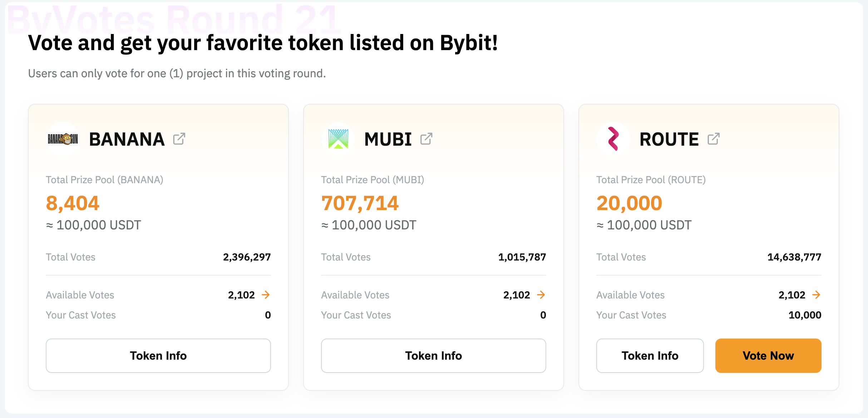Click MUBI's total votes figure 1,015,787

[x=522, y=257]
